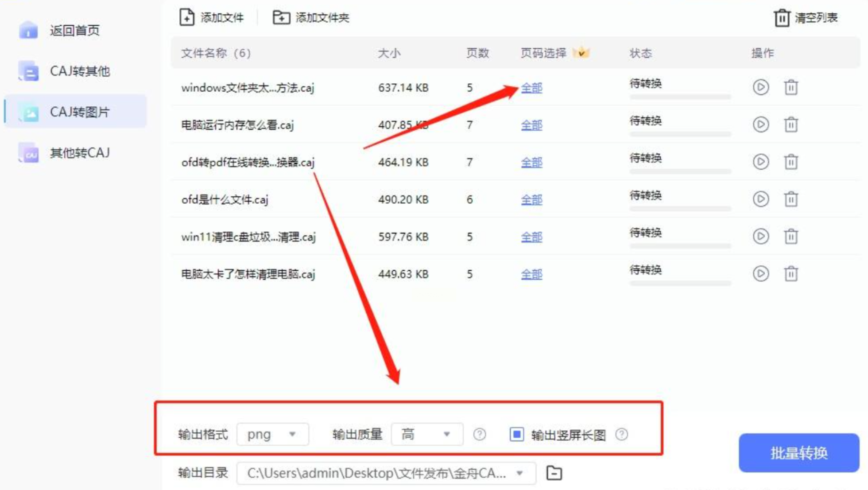
Task: Click help icon beside 输出竖屏长图
Action: (x=621, y=434)
